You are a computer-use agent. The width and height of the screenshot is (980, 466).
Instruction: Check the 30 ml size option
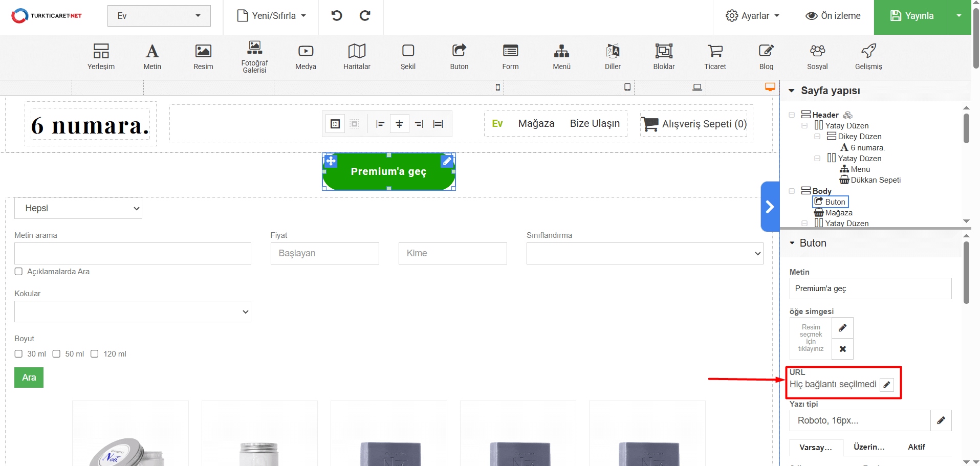(19, 354)
